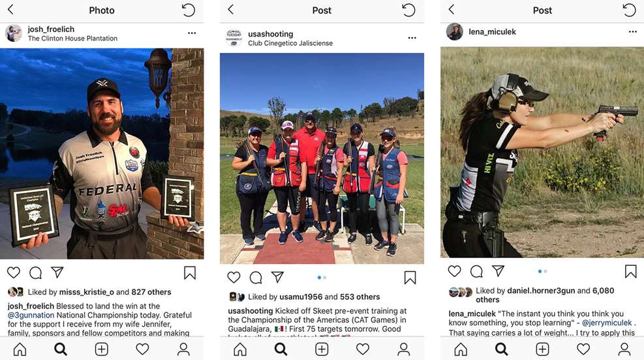The height and width of the screenshot is (360, 644).
Task: Open the three-dots menu on the usashooting post
Action: coord(412,38)
